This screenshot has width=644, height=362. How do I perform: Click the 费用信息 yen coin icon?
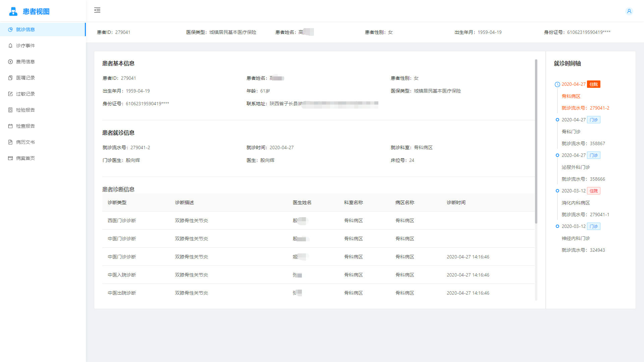tap(10, 62)
